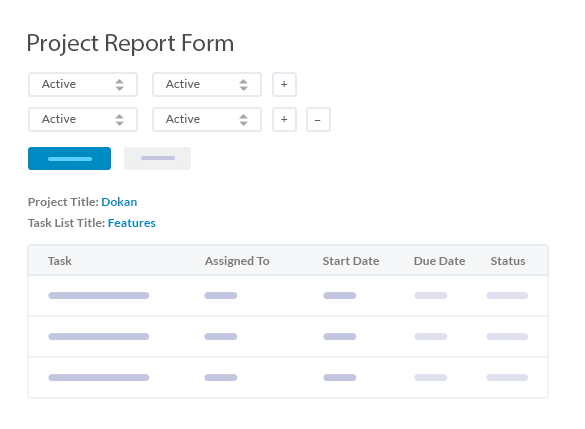Viewport: 585px width, 429px height.
Task: Click the plus button in second filter row
Action: (284, 120)
